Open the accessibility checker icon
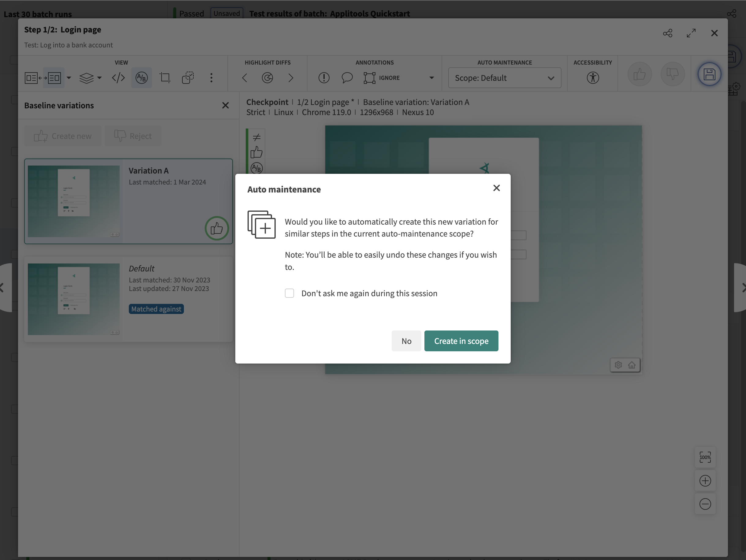This screenshot has height=560, width=746. point(593,78)
